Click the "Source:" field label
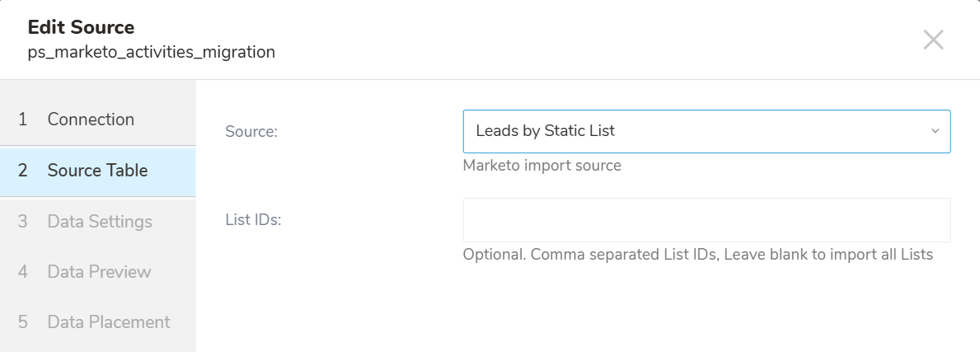Viewport: 980px width, 352px height. coord(251,131)
